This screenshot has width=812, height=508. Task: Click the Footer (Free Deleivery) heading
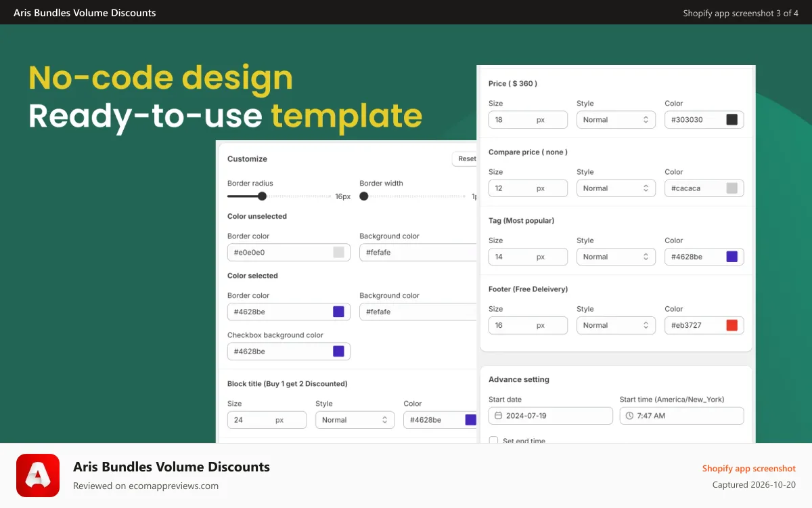pyautogui.click(x=528, y=289)
